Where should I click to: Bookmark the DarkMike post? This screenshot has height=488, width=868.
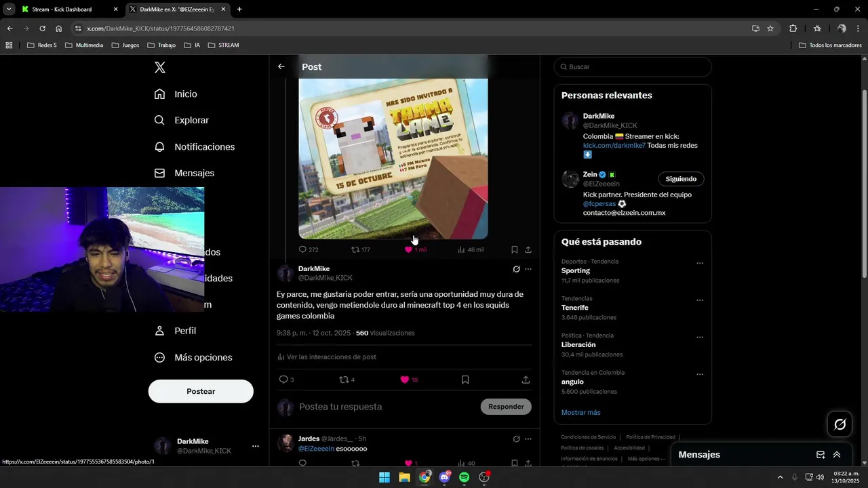tap(465, 380)
